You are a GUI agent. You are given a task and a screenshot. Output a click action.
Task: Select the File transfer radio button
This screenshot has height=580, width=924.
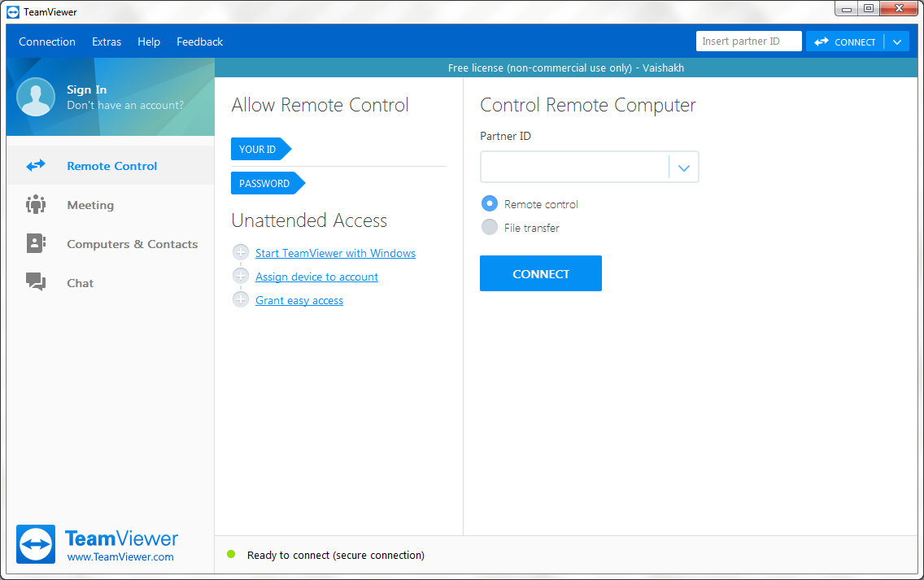pyautogui.click(x=489, y=227)
